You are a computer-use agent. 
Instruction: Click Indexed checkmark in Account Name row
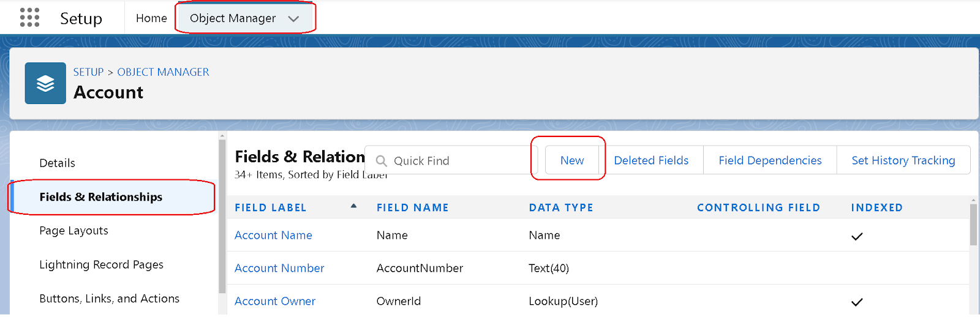coord(857,236)
